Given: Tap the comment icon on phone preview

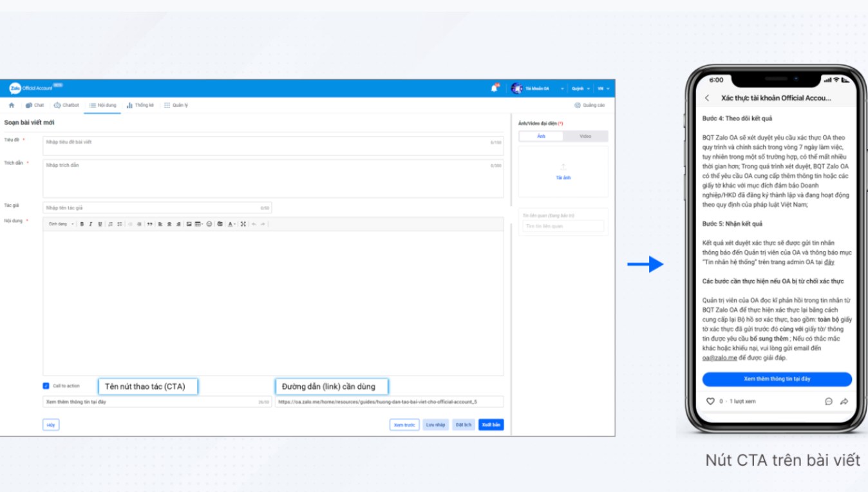Looking at the screenshot, I should (x=829, y=401).
